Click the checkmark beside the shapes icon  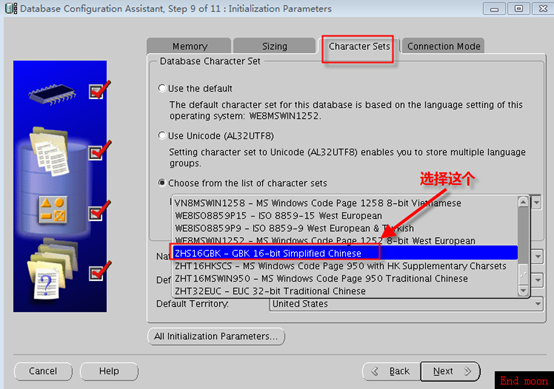pyautogui.click(x=99, y=211)
